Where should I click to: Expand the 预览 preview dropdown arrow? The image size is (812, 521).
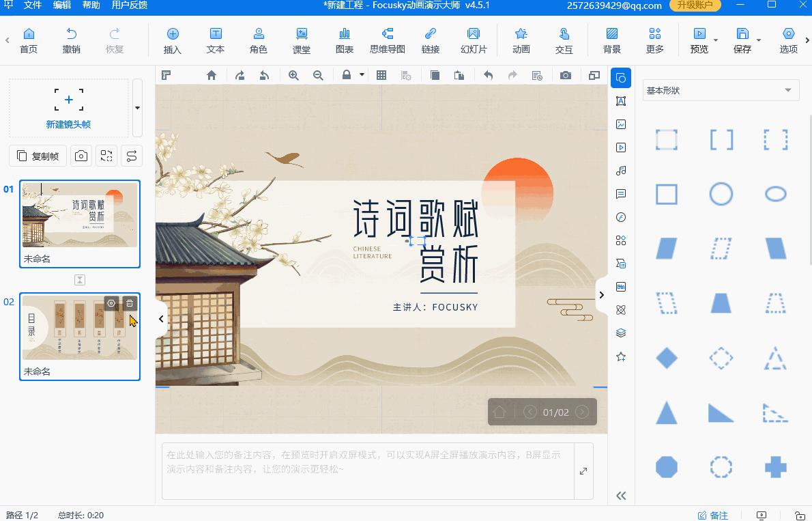coord(715,41)
